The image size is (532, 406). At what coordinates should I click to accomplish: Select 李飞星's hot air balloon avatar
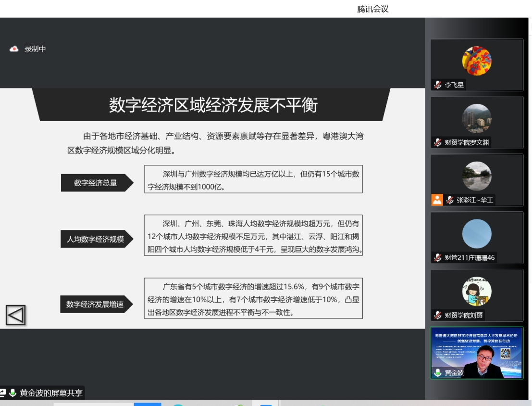(477, 61)
